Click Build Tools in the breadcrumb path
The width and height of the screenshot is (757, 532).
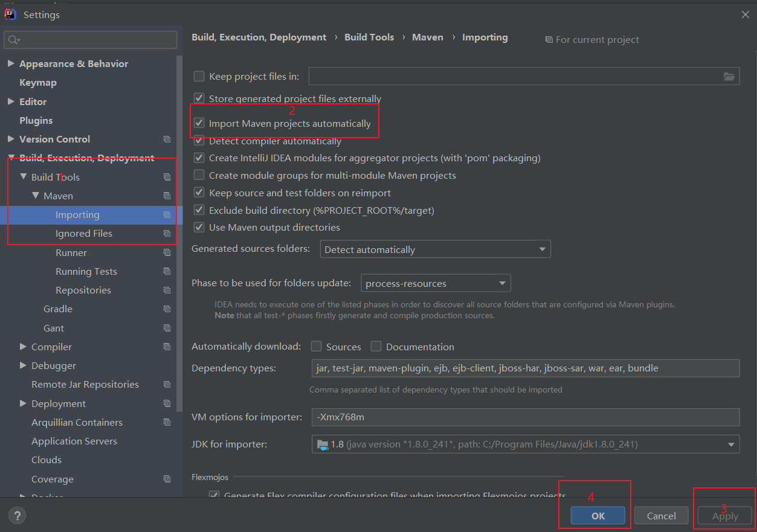coord(369,37)
